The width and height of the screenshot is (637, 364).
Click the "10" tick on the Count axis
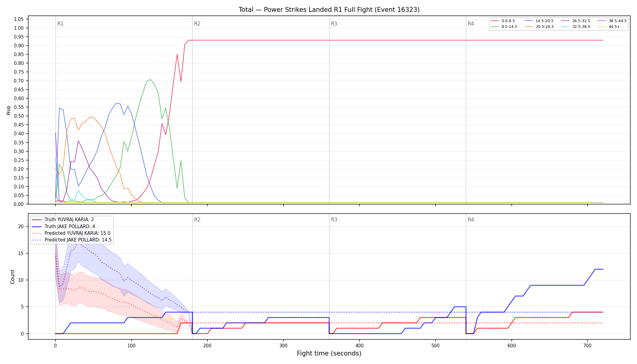pyautogui.click(x=21, y=280)
